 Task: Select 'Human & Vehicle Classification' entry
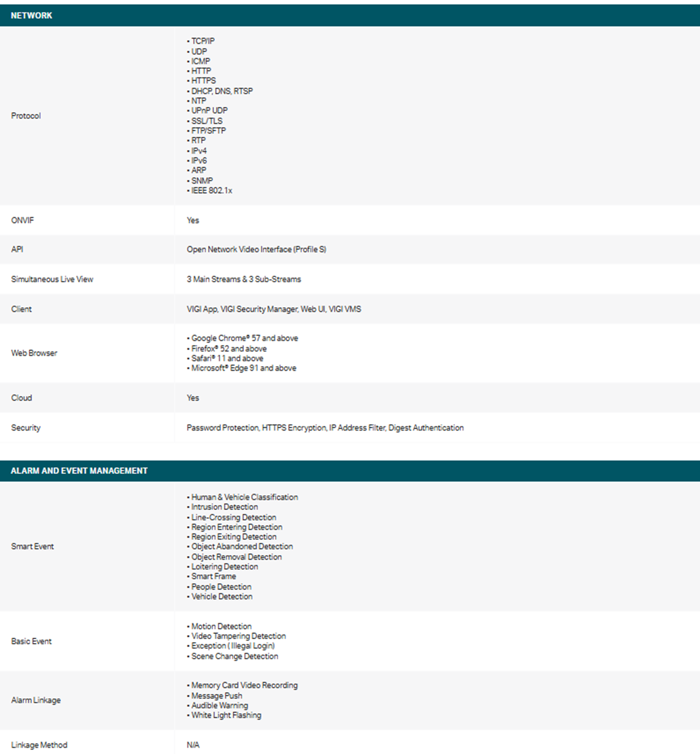(x=245, y=497)
